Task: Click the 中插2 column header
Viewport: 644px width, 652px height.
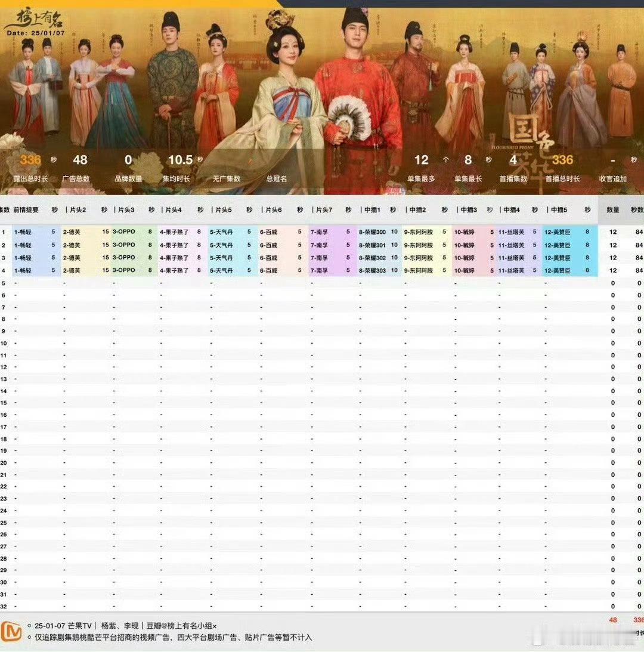Action: [x=417, y=210]
